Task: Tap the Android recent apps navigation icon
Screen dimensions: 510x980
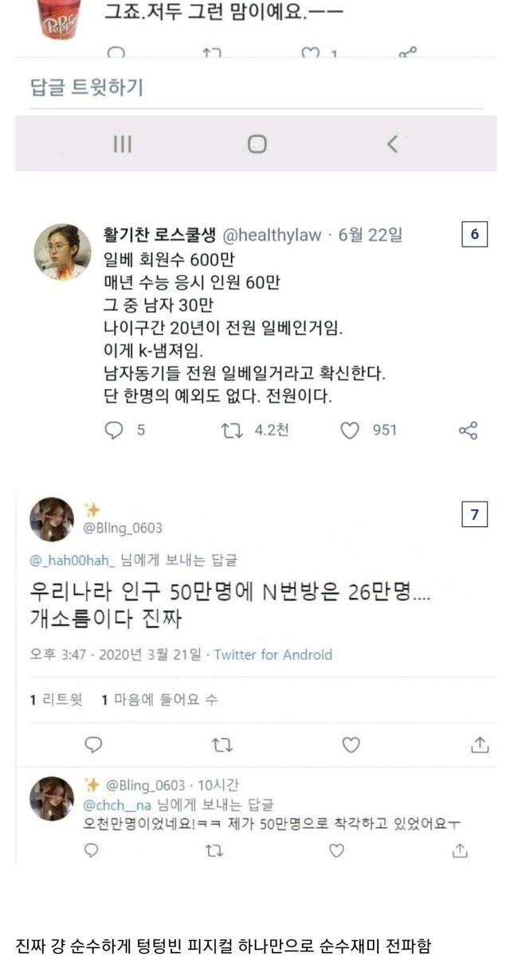Action: (122, 144)
